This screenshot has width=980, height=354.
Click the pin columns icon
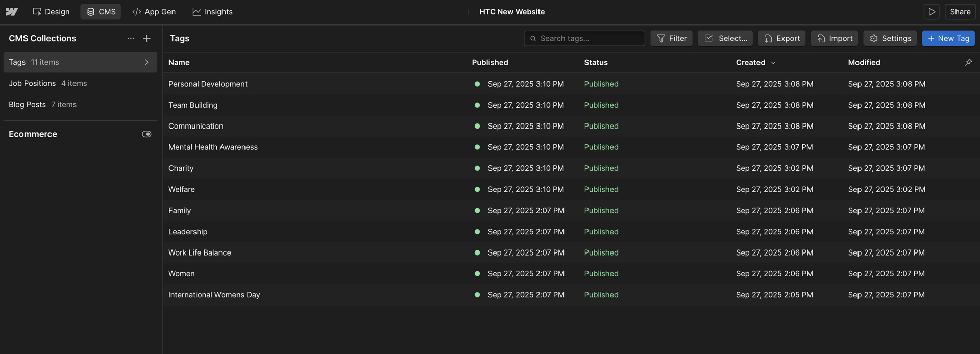click(968, 62)
